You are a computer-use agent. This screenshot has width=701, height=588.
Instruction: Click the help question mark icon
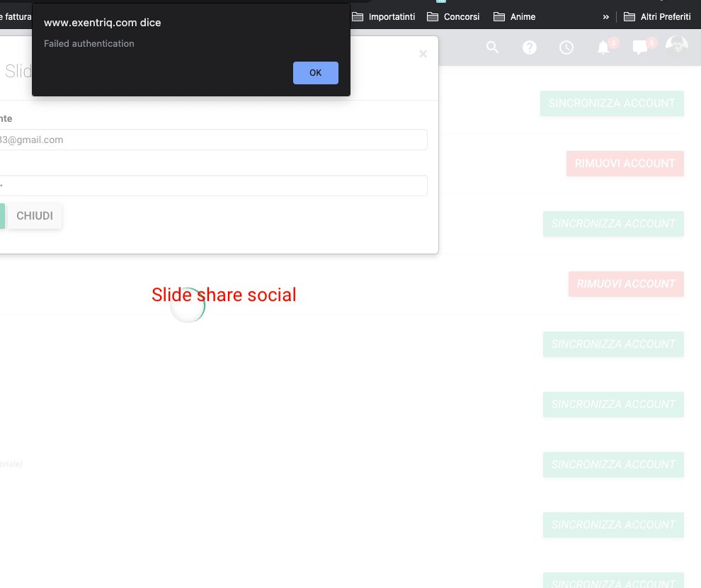tap(530, 47)
